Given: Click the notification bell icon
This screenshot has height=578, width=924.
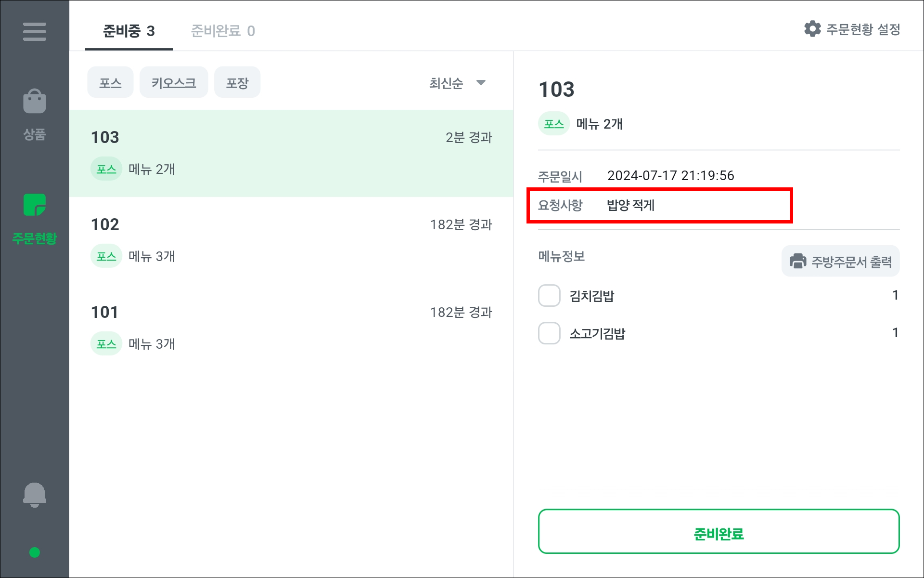Looking at the screenshot, I should 34,495.
